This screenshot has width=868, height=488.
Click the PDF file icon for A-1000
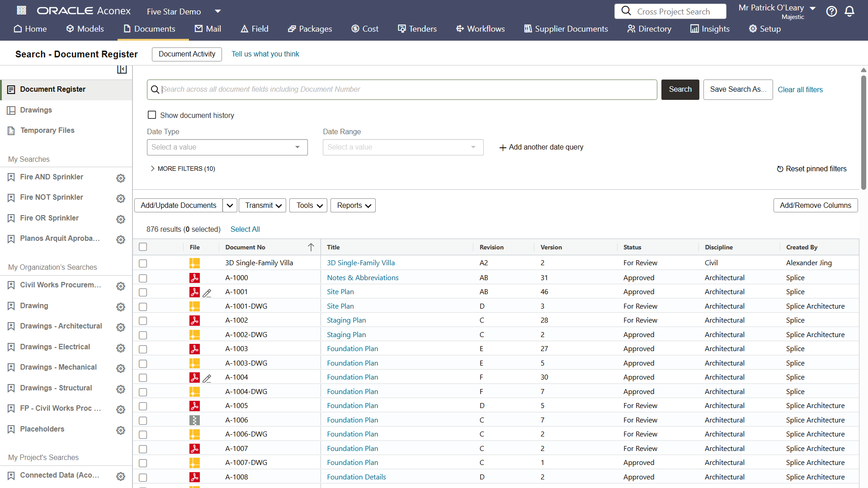194,278
